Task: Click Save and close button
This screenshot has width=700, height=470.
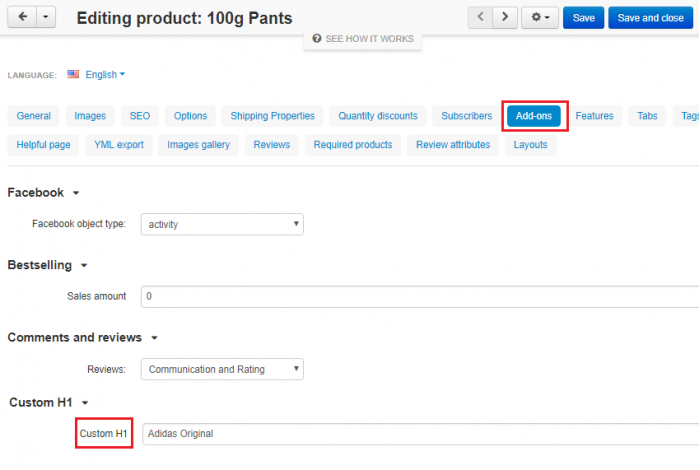Action: (x=650, y=18)
